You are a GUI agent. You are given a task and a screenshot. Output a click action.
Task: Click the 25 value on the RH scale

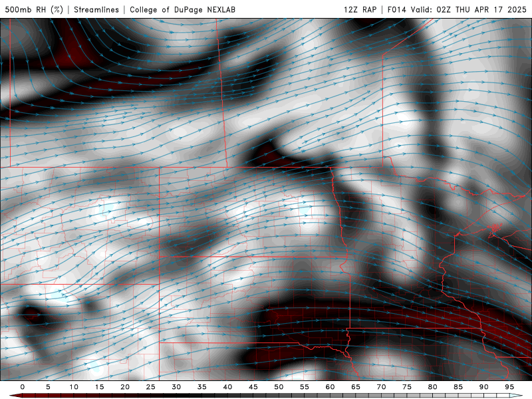pos(151,387)
